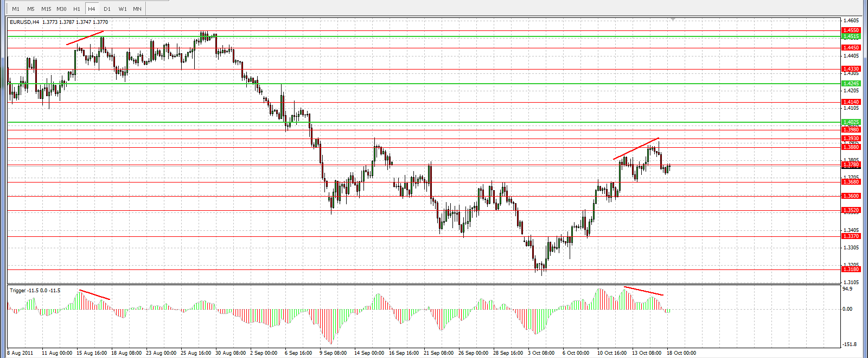This screenshot has height=358, width=868.
Task: Click the 0.00 indicator scale value
Action: pyautogui.click(x=847, y=309)
